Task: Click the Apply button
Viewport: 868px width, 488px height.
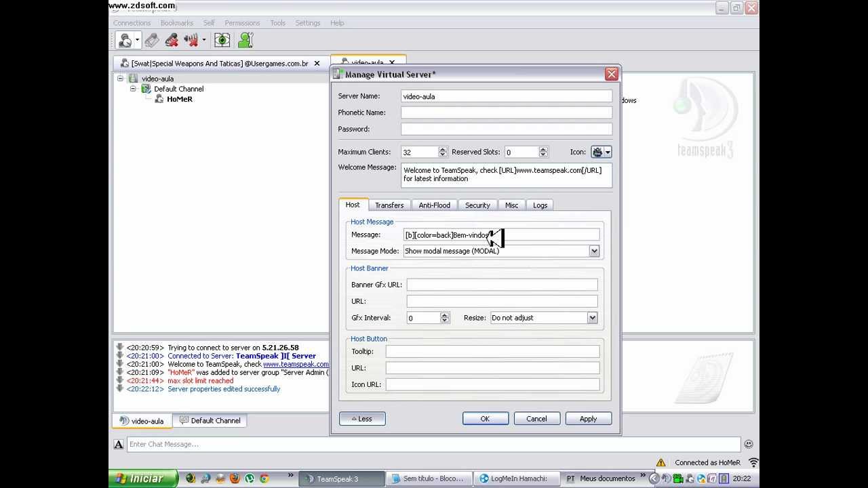Action: click(x=588, y=419)
